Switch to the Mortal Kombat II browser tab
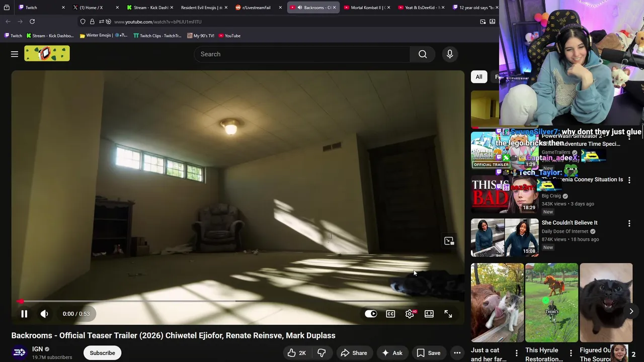 367,8
